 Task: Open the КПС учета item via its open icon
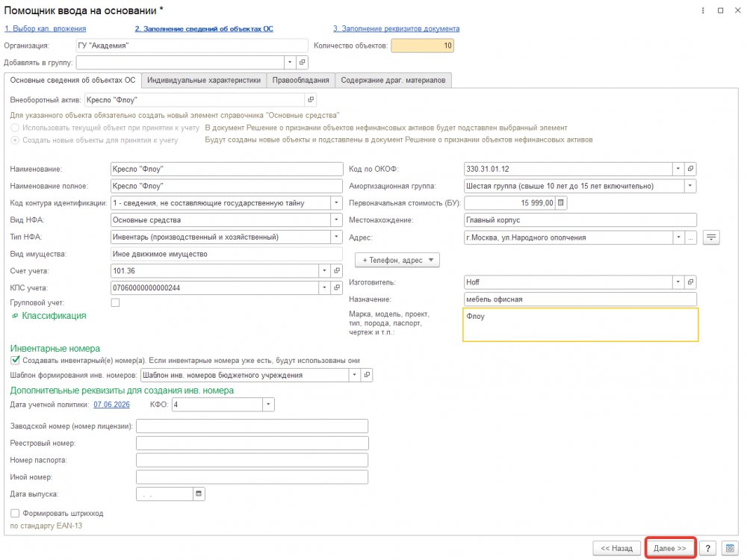pos(337,287)
